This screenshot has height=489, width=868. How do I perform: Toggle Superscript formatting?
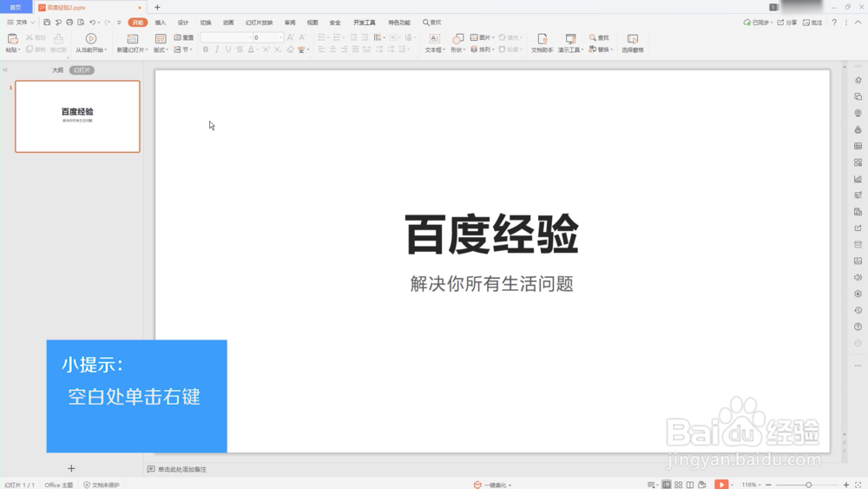click(266, 50)
